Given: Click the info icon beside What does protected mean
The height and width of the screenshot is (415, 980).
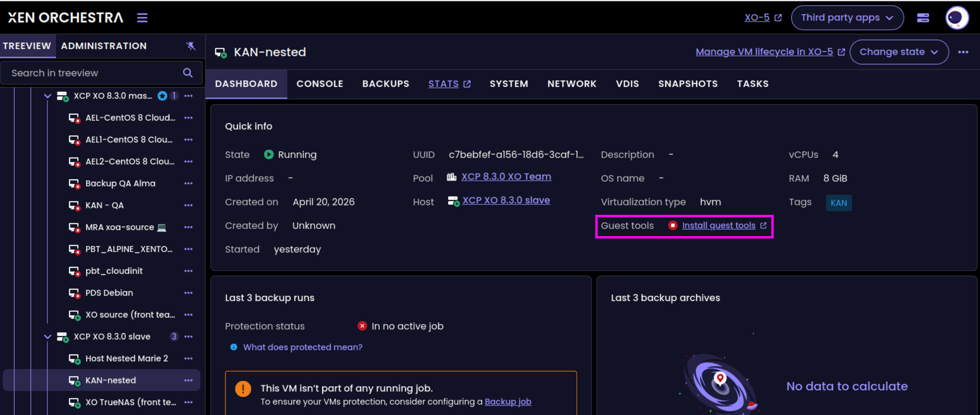Looking at the screenshot, I should (234, 347).
